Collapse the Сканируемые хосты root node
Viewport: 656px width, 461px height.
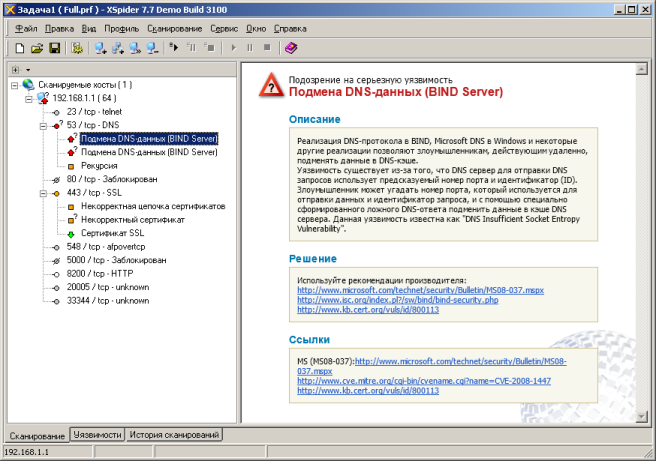(x=15, y=85)
